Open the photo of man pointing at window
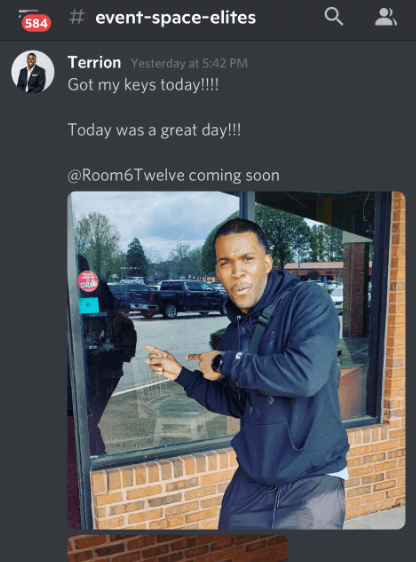Screen dimensions: 416x562 [x=236, y=360]
